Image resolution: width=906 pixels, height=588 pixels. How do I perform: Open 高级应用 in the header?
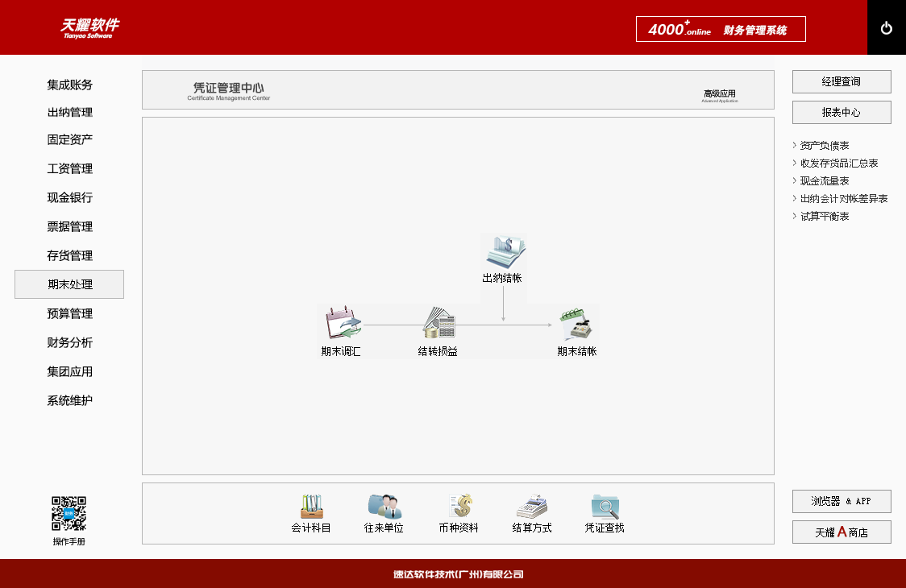(720, 95)
